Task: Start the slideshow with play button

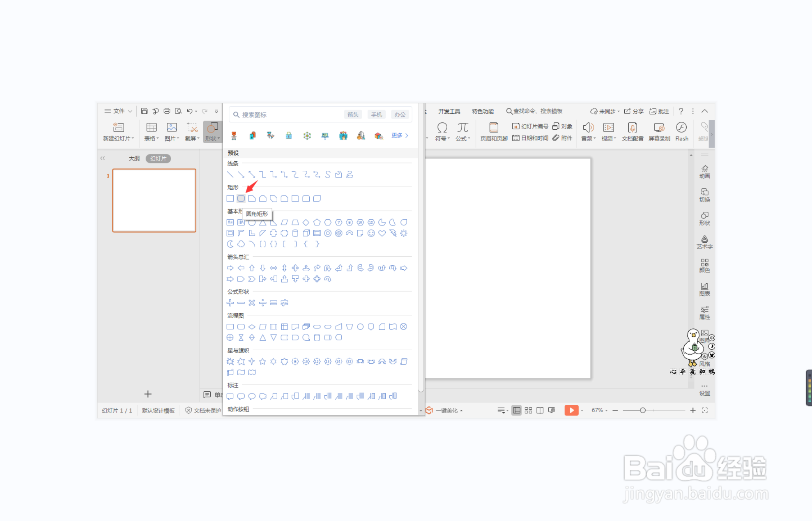Action: (x=571, y=410)
